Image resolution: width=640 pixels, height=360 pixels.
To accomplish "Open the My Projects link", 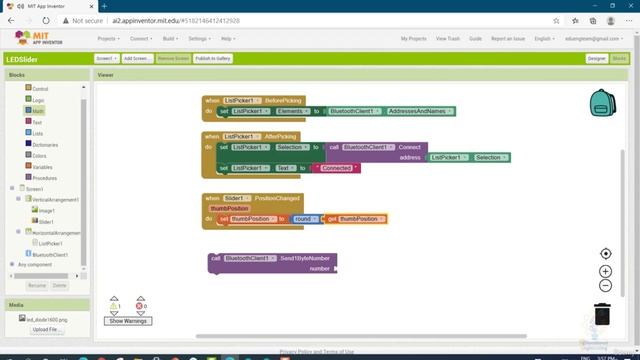I will coord(413,38).
